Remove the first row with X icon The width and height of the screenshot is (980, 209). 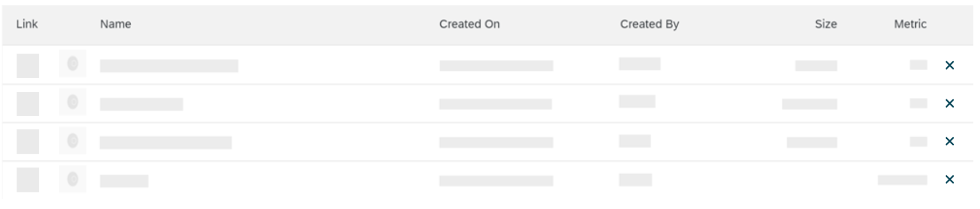click(950, 65)
